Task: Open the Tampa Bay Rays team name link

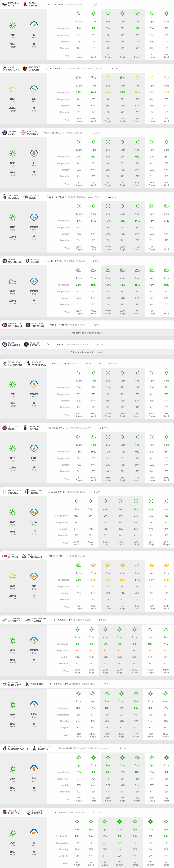Action: tap(13, 4)
